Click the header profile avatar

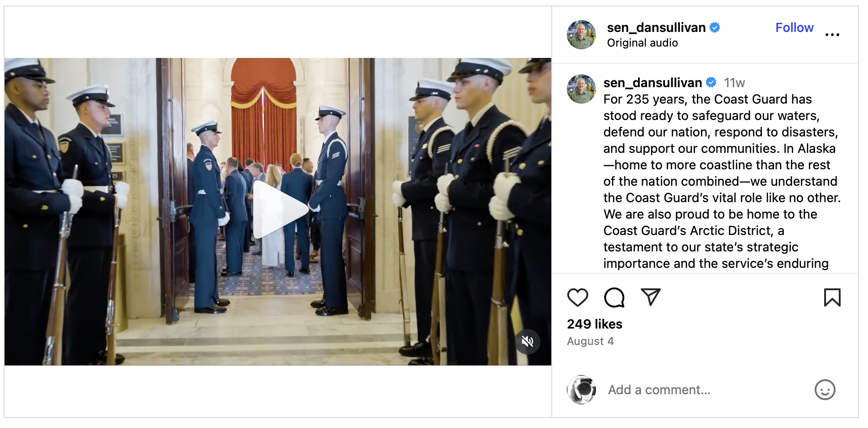point(581,35)
